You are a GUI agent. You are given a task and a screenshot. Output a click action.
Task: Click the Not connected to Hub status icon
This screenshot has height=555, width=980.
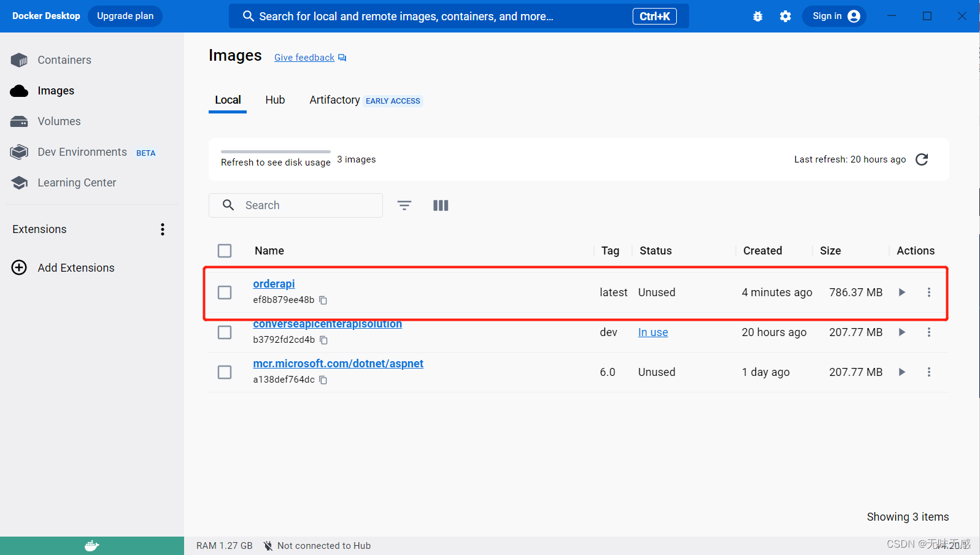268,546
